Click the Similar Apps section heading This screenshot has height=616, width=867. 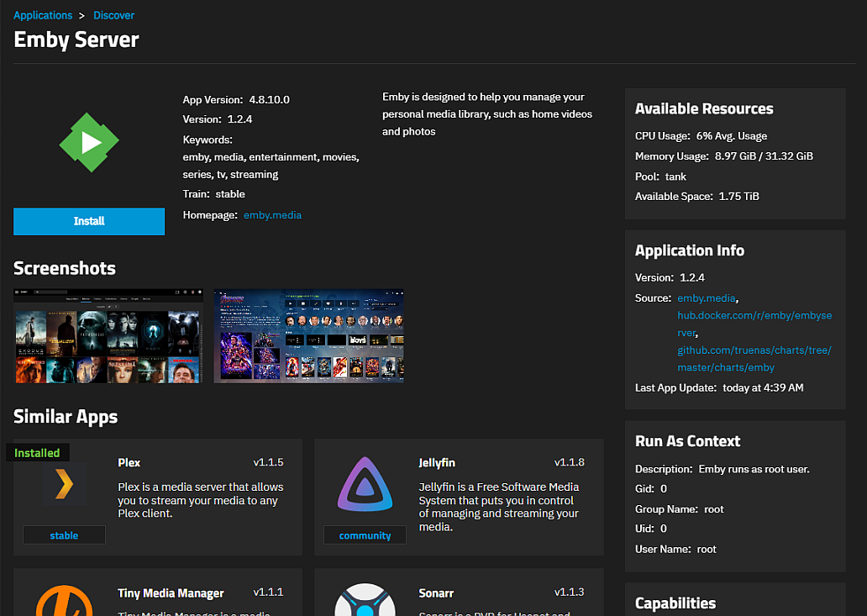click(x=66, y=416)
